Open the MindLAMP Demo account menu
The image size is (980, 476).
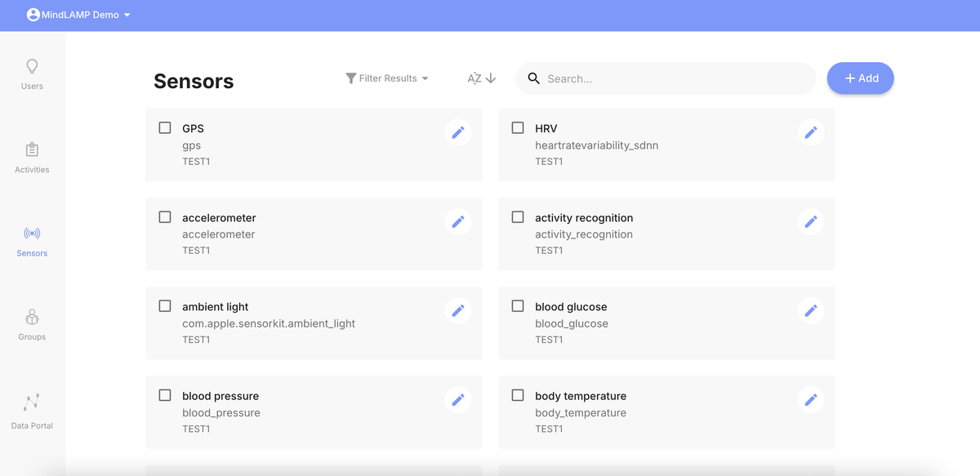(x=78, y=15)
